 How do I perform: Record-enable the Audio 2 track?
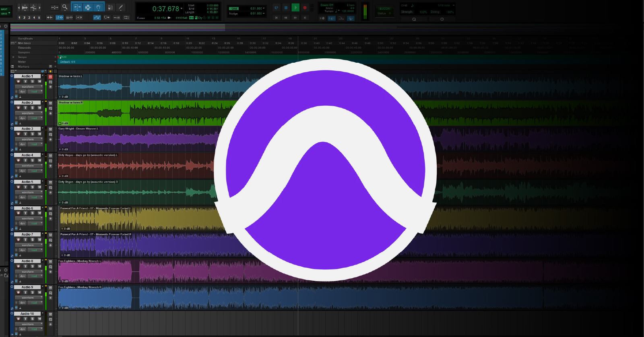click(x=18, y=108)
